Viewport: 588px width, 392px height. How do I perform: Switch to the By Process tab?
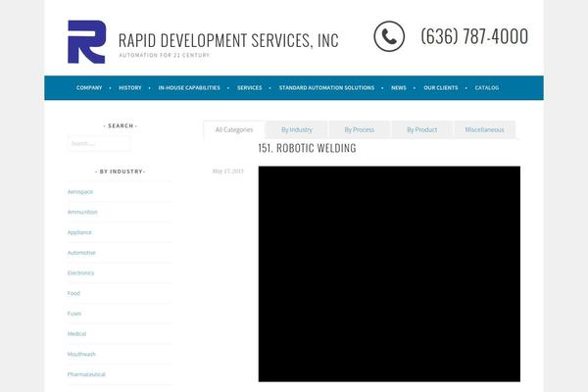point(360,129)
